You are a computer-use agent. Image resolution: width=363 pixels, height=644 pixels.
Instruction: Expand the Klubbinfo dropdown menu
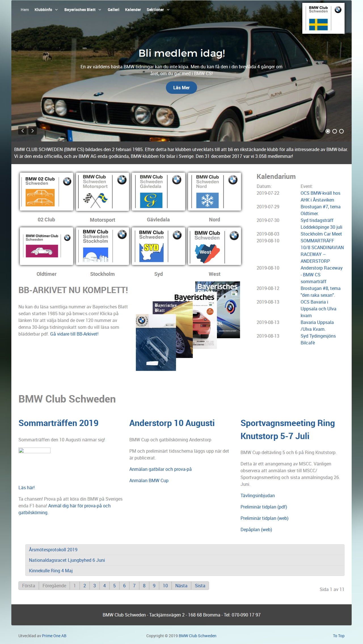tap(46, 10)
